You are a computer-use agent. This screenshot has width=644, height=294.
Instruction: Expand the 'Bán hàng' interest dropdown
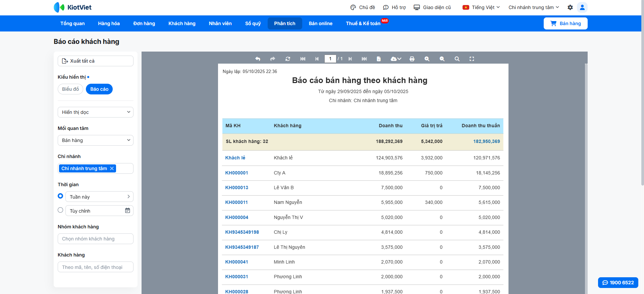(x=96, y=140)
